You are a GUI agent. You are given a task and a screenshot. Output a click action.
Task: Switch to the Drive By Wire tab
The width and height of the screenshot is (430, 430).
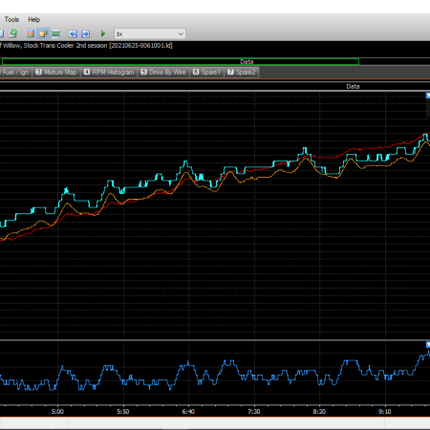tap(163, 72)
